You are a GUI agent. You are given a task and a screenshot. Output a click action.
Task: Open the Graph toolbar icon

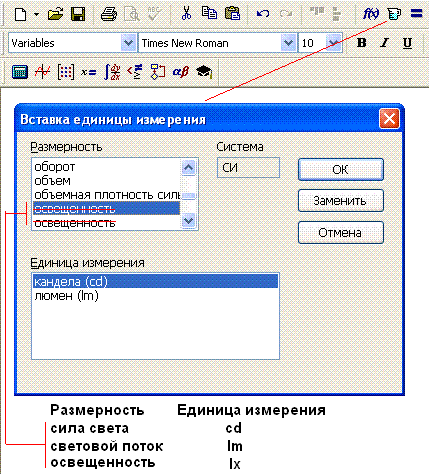[43, 72]
